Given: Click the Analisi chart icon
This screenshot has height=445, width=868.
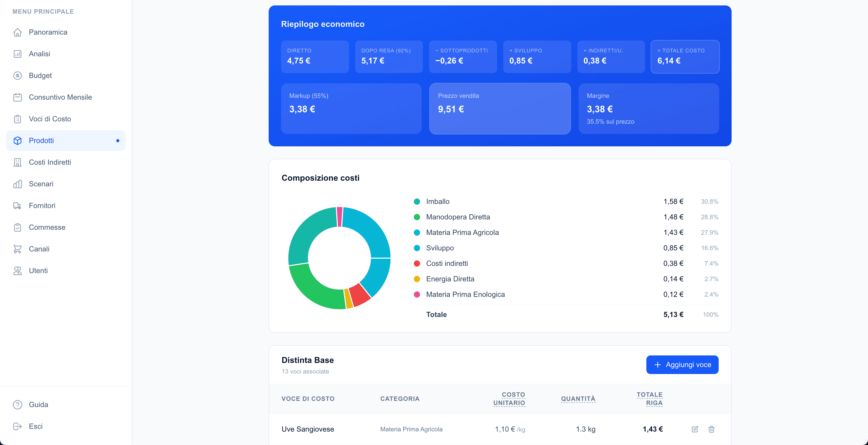Looking at the screenshot, I should pos(18,54).
